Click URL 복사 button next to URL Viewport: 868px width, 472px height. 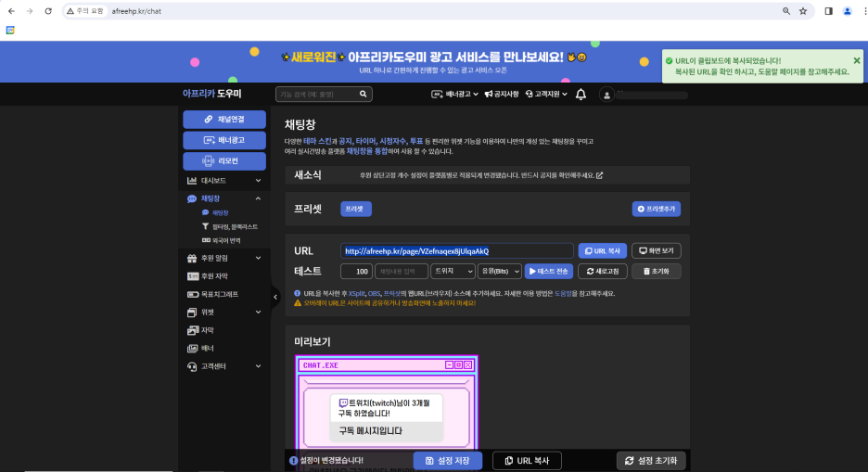coord(602,251)
